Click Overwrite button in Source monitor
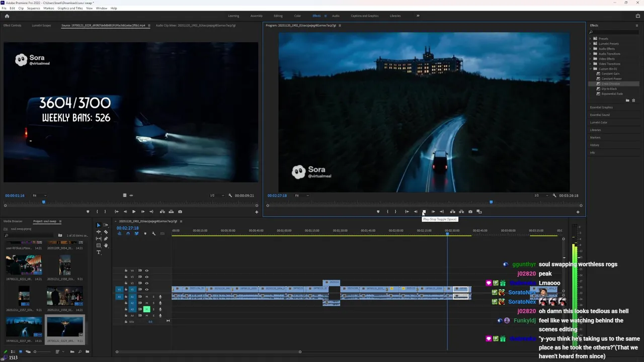Screen dimensions: 644x362 point(171,212)
